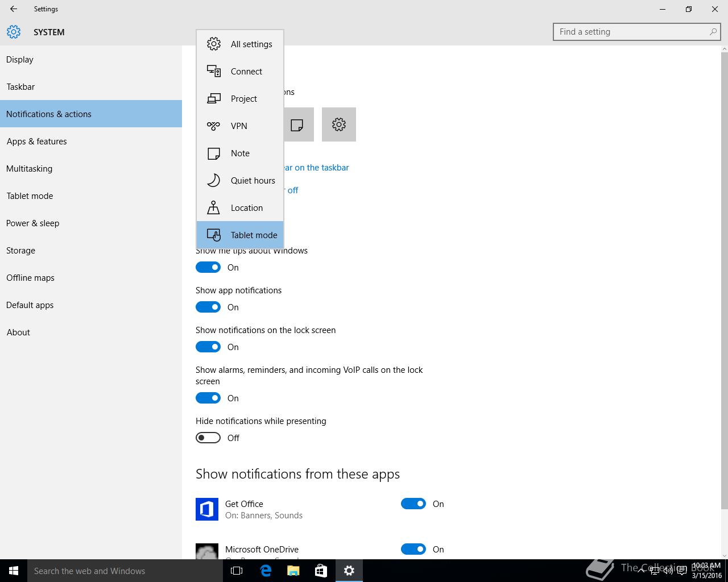The image size is (728, 582).
Task: Open Apps & features in the sidebar
Action: [91, 141]
